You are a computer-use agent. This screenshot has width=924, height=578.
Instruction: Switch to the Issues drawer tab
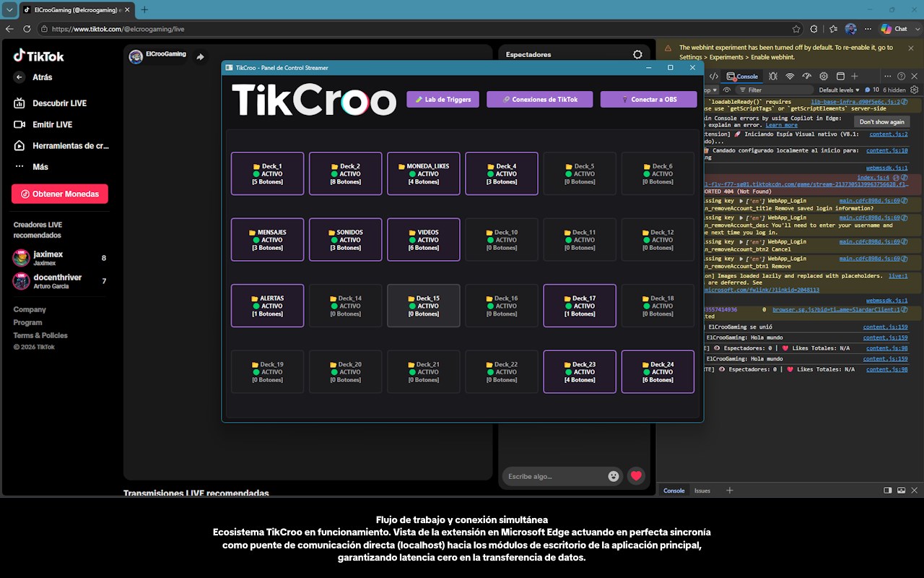point(702,491)
